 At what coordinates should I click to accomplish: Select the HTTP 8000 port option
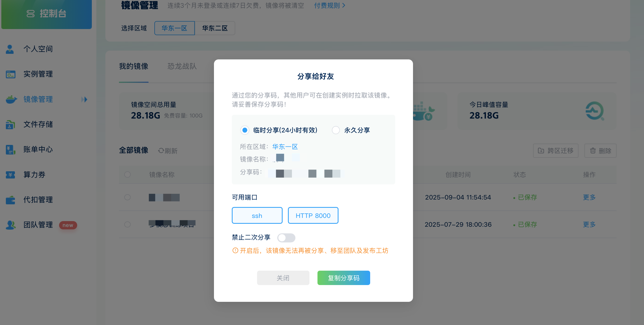pos(313,215)
